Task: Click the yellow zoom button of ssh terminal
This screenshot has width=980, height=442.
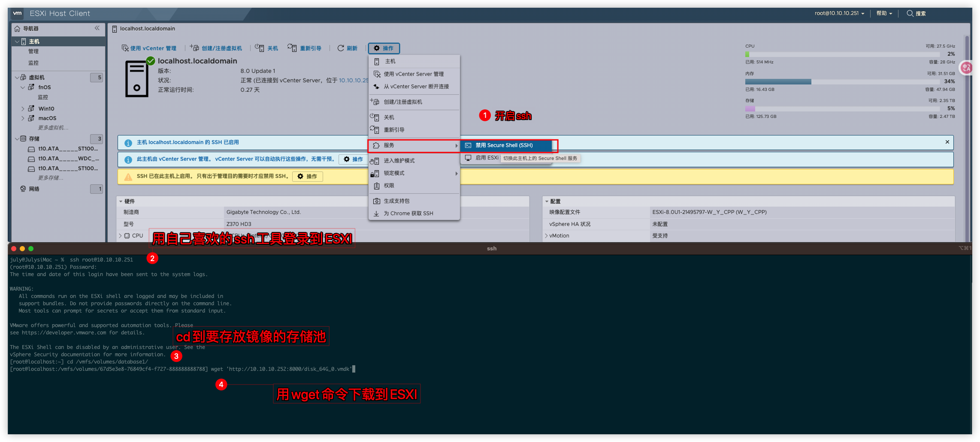Action: 22,249
